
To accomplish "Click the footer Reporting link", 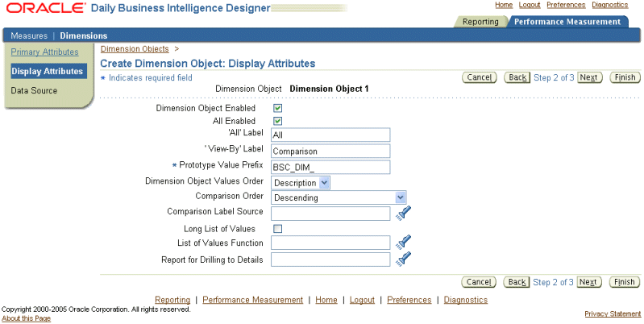I will click(172, 300).
